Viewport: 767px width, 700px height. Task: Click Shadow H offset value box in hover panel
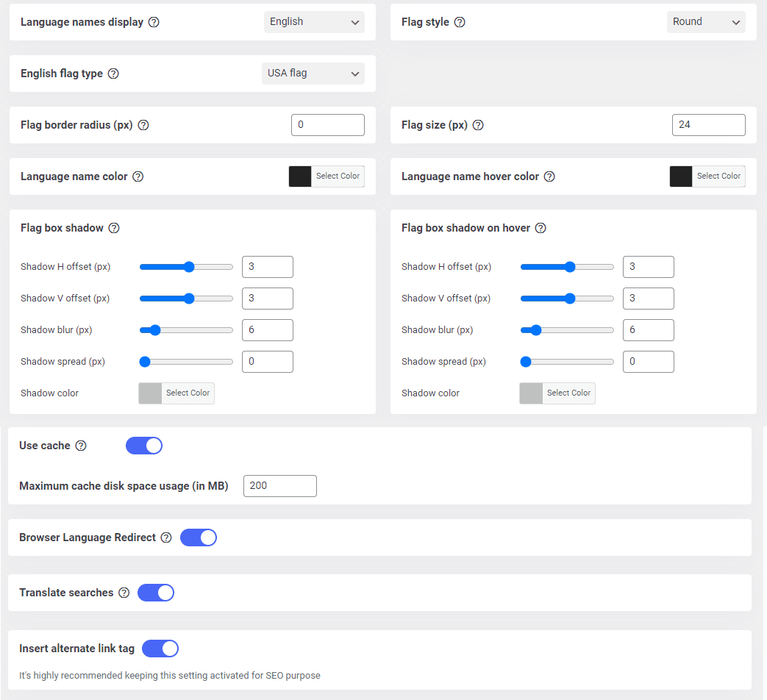pos(648,267)
